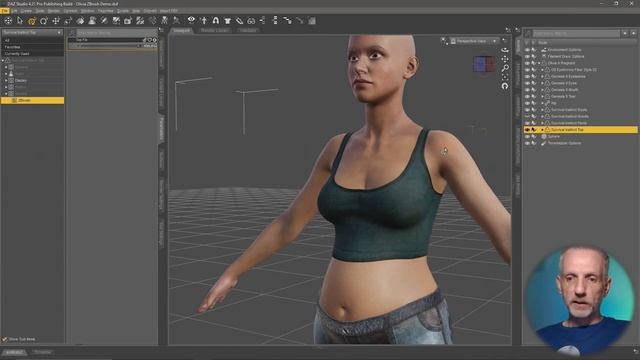
Task: Click the shirt icon in the toolbar
Action: coord(227,20)
